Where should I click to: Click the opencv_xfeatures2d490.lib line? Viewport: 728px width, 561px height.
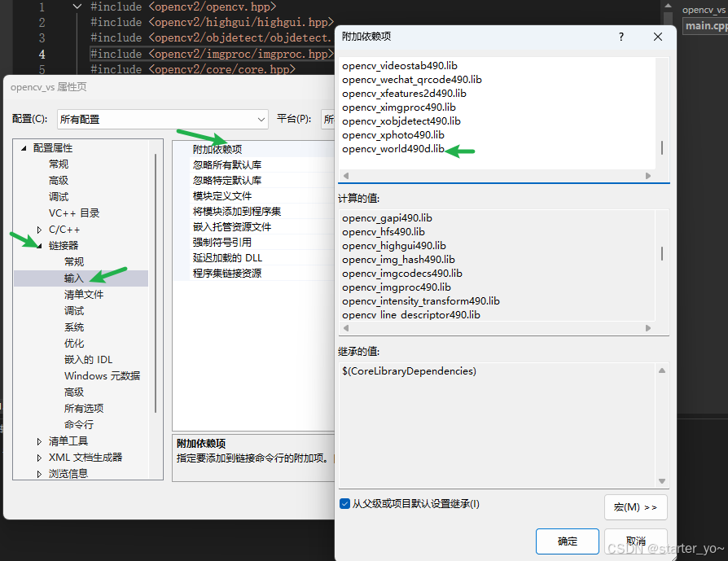point(404,94)
